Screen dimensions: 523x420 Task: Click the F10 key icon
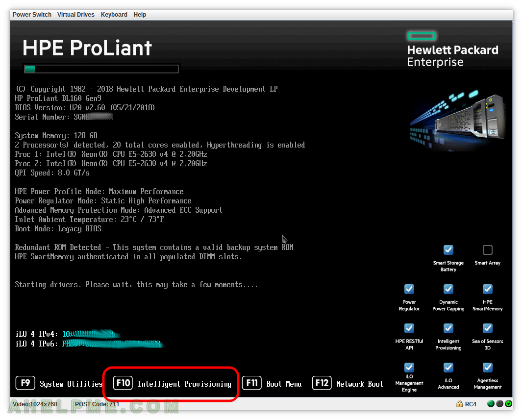(123, 383)
